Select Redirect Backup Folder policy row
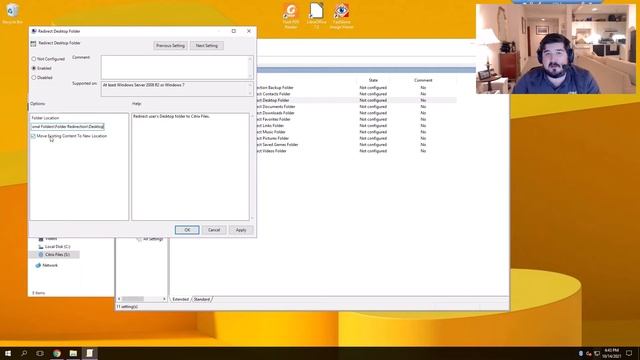The height and width of the screenshot is (360, 640). coord(355,87)
